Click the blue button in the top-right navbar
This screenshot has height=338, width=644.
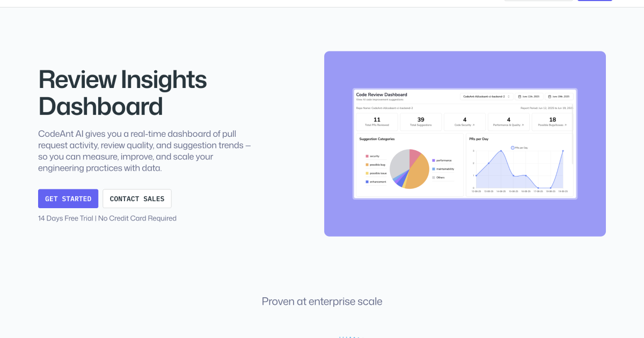(595, 2)
